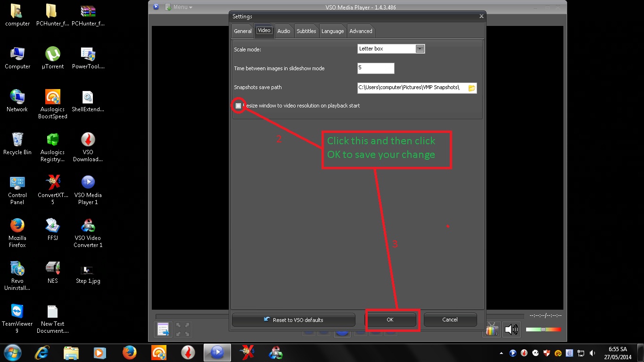Select µTorrent desktop icon

tap(52, 58)
